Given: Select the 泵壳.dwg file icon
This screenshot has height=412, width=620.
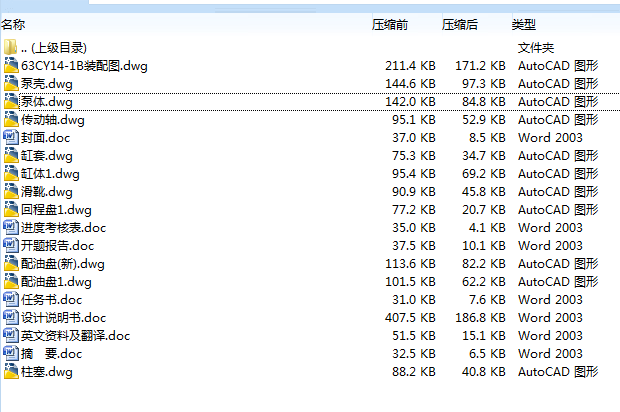Looking at the screenshot, I should click(x=11, y=84).
